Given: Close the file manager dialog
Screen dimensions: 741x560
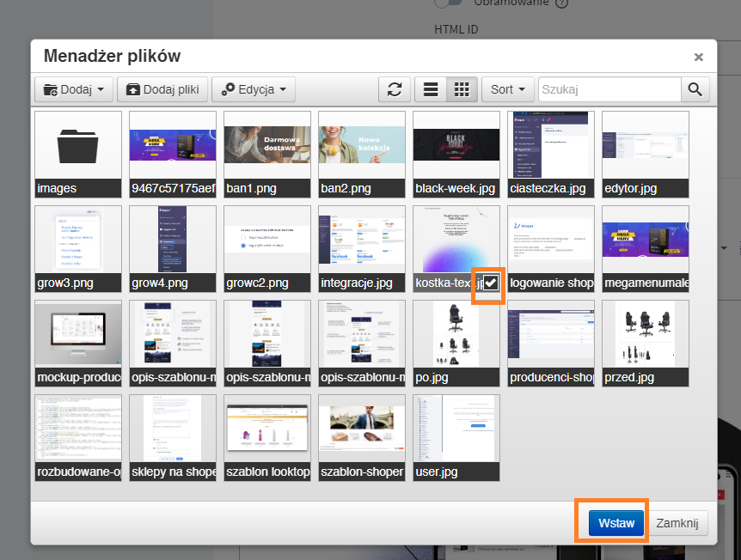Looking at the screenshot, I should (698, 58).
